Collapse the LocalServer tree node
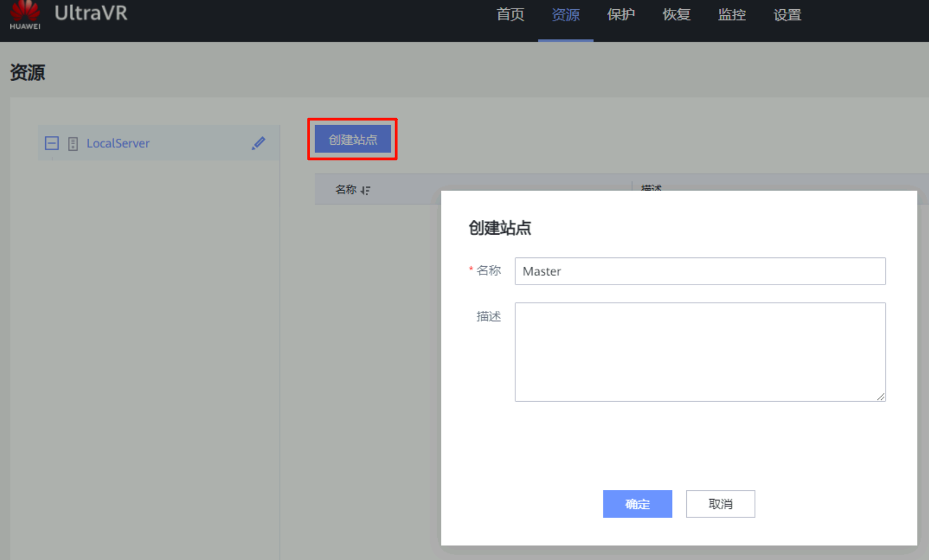This screenshot has height=560, width=929. [52, 143]
